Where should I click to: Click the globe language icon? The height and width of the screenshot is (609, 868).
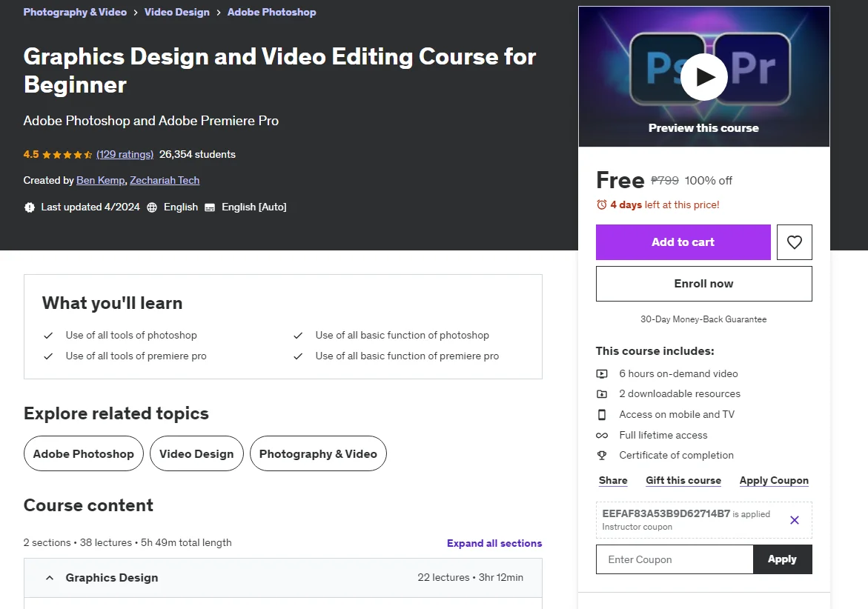point(152,207)
